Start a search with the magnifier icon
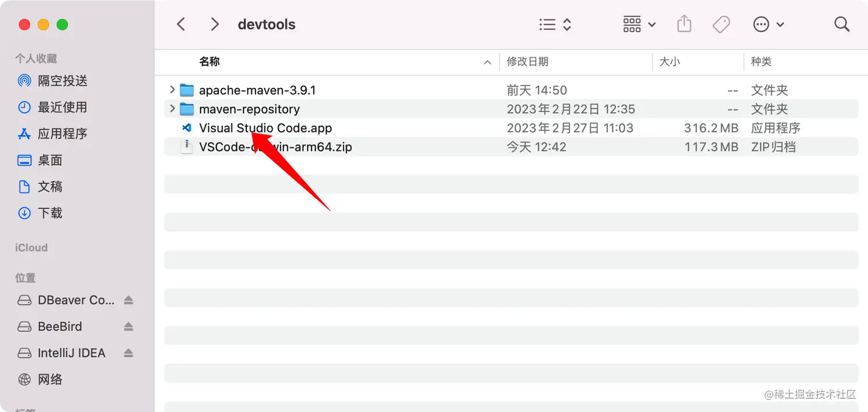Image resolution: width=868 pixels, height=412 pixels. pos(841,24)
